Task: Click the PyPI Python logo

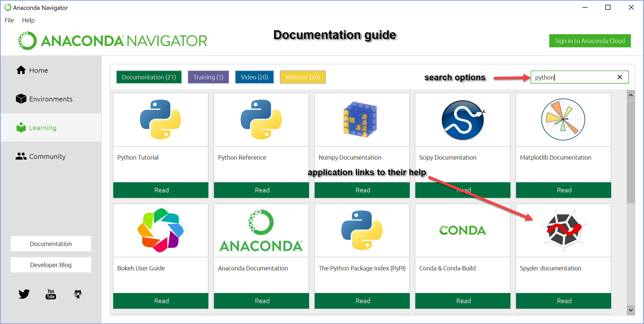Action: pyautogui.click(x=362, y=230)
